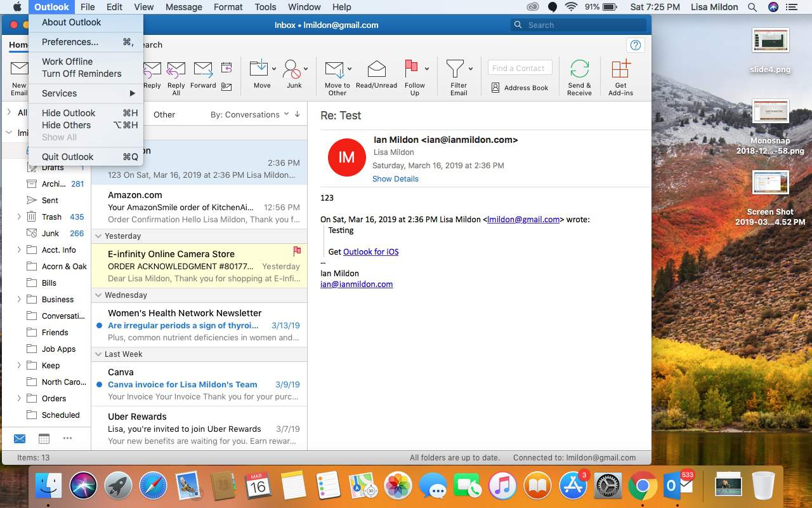Viewport: 812px width, 508px height.
Task: Click the Meeting reply icon in toolbar
Action: click(226, 68)
